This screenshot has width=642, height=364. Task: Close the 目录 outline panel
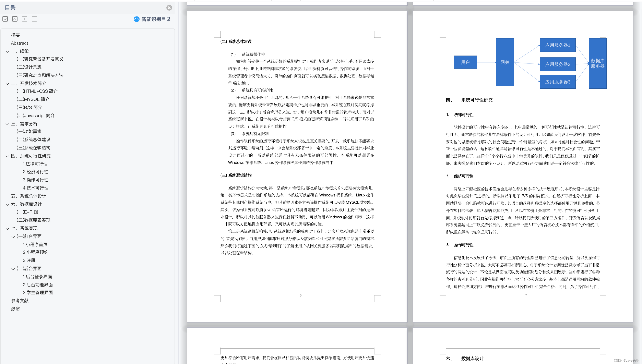tap(169, 8)
